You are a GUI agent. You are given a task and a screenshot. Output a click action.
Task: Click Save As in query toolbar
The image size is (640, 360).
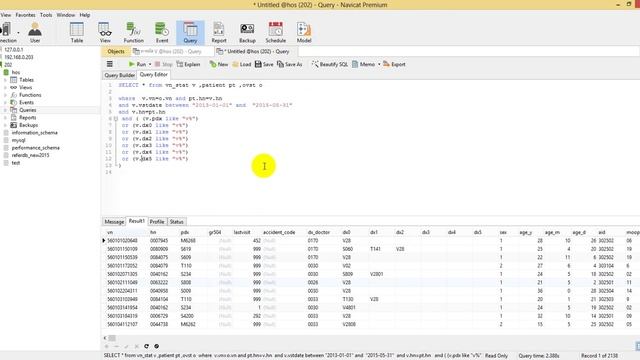(x=290, y=64)
